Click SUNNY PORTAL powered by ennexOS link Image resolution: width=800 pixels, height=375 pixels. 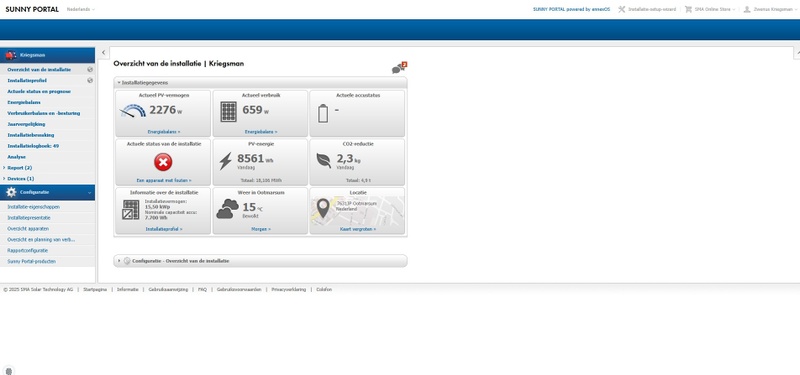click(x=571, y=9)
